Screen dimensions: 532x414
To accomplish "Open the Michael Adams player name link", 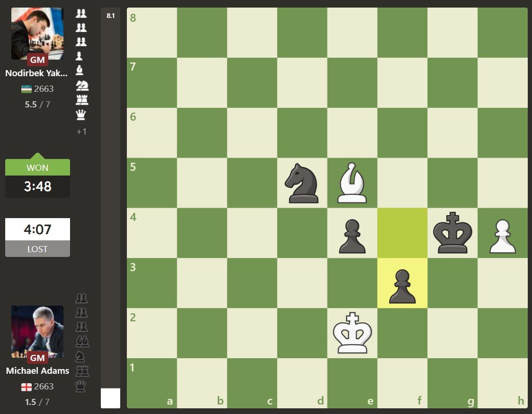I will (37, 371).
